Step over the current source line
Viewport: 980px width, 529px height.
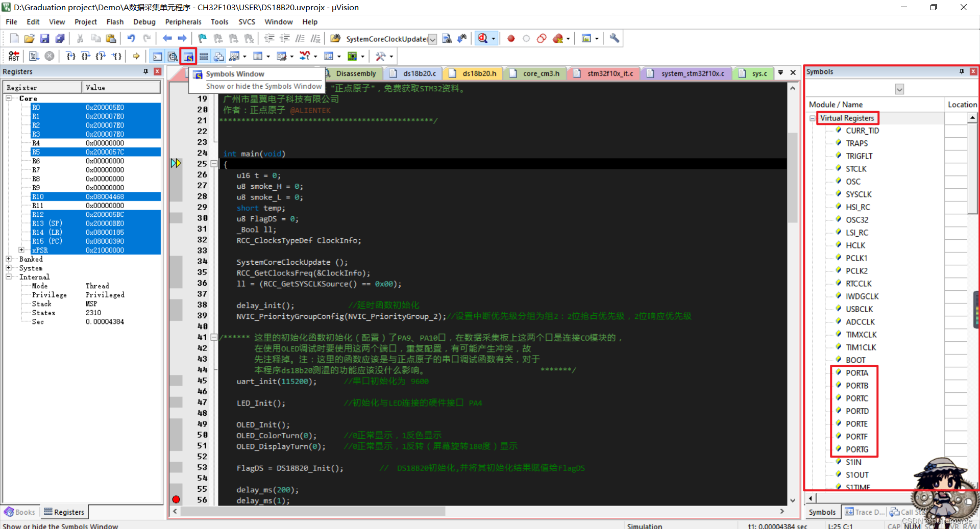[x=85, y=56]
